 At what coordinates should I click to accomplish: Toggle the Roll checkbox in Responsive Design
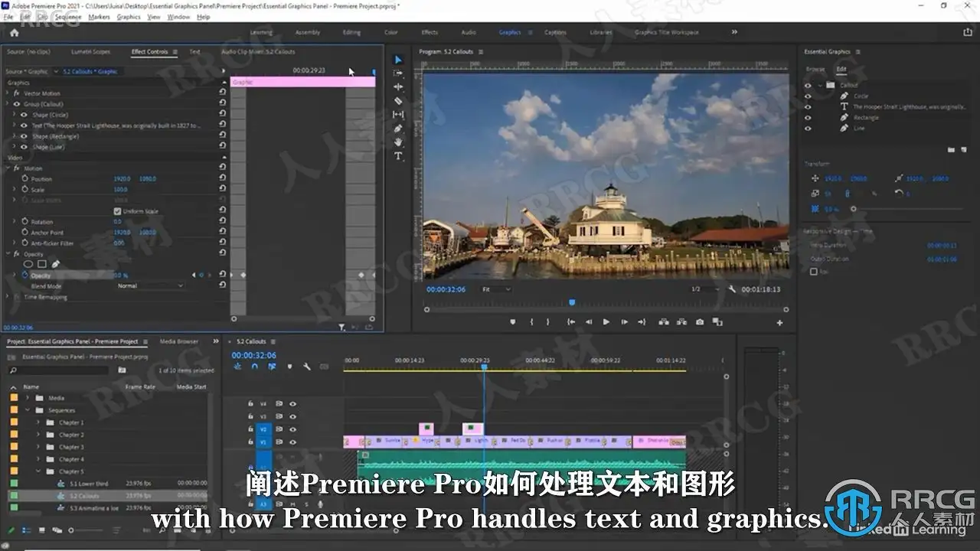point(814,272)
